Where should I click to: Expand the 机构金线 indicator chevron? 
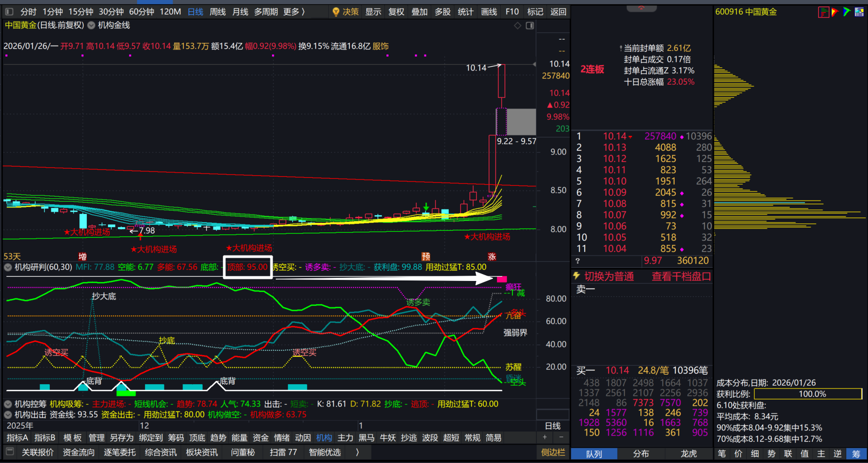click(x=92, y=25)
